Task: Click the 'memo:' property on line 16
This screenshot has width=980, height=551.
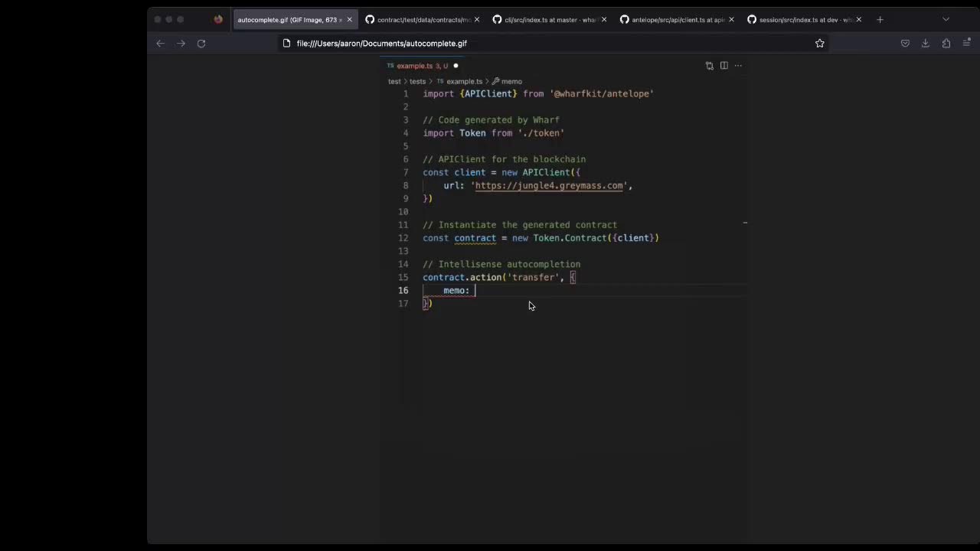Action: (456, 291)
